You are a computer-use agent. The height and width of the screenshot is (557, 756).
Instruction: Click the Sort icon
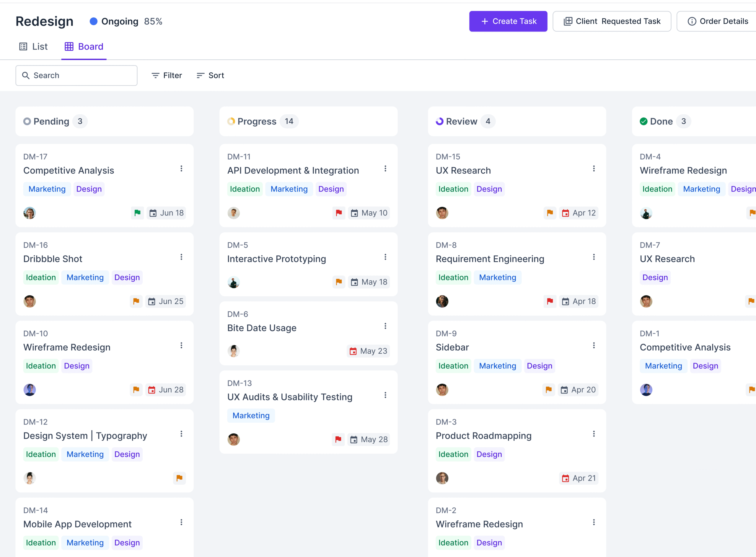coord(200,75)
